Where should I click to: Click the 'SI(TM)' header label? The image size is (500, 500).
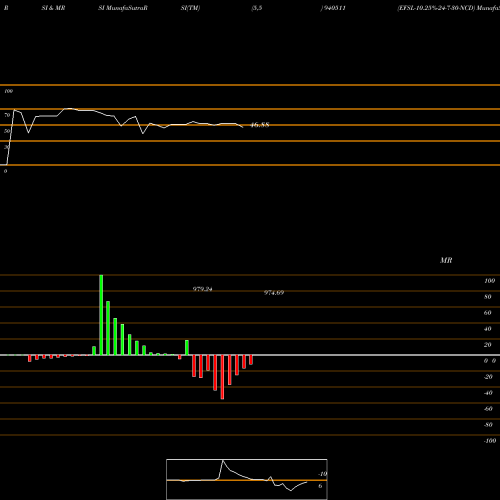pyautogui.click(x=190, y=8)
